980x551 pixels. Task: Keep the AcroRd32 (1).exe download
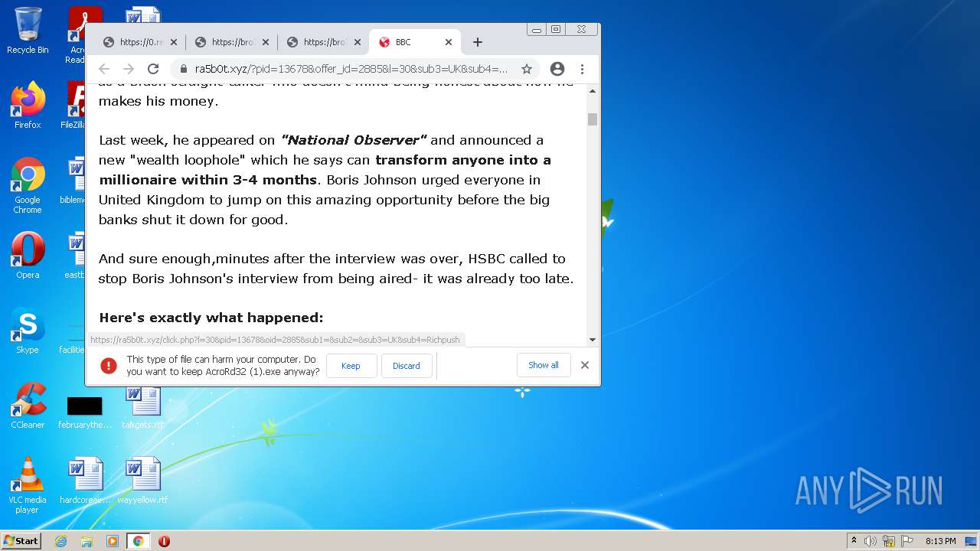351,366
